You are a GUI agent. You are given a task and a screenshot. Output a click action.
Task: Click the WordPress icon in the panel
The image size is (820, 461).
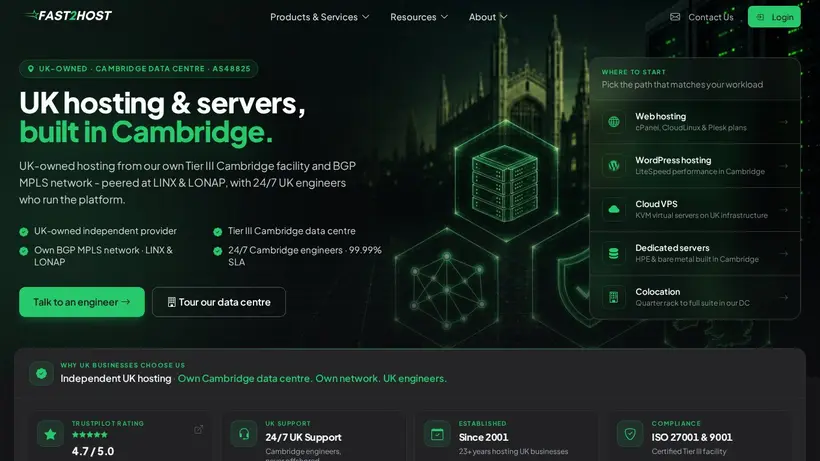point(614,166)
